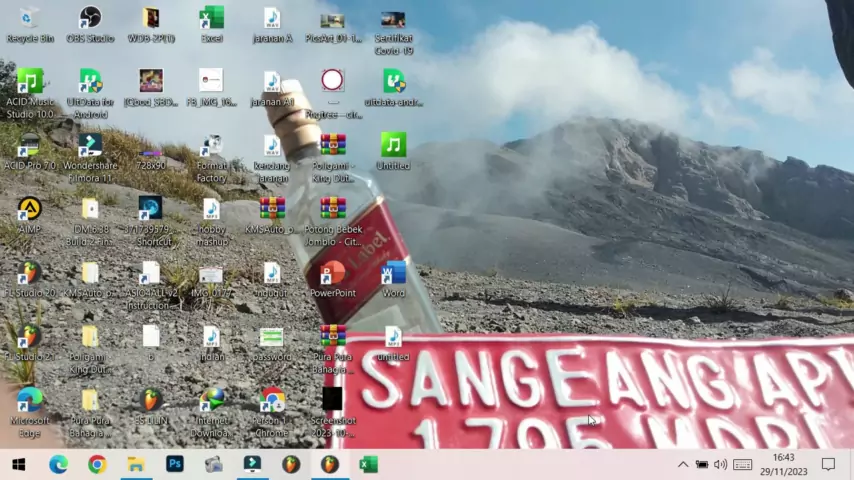This screenshot has width=854, height=480.
Task: Select the Wondershare Filmora 11 icon
Action: click(90, 146)
